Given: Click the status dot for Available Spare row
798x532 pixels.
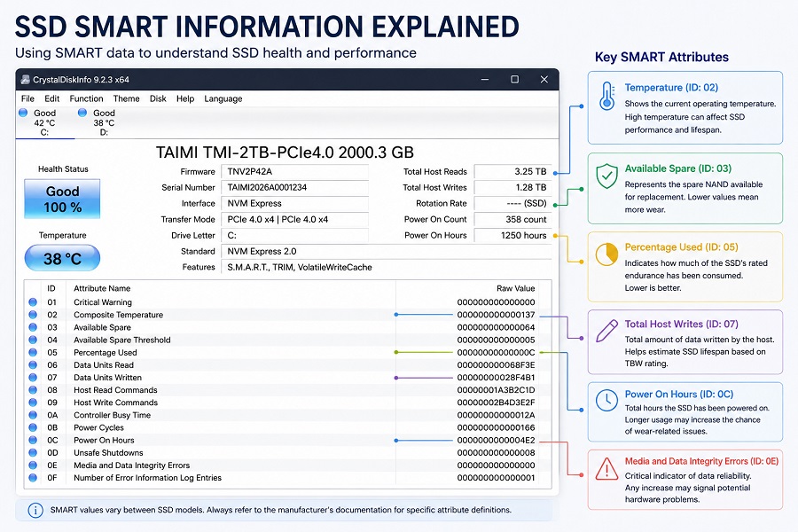Looking at the screenshot, I should (x=33, y=327).
